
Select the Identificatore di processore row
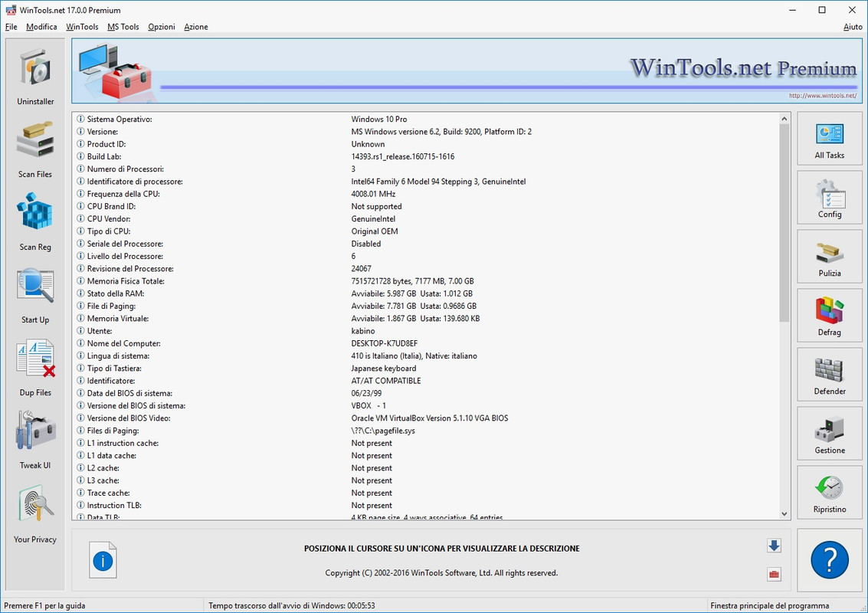(425, 182)
